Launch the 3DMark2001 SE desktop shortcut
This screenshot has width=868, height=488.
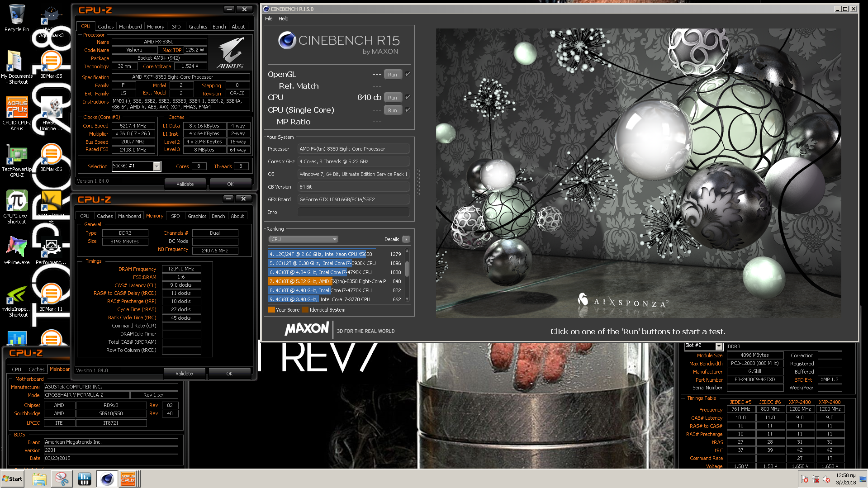(x=51, y=207)
